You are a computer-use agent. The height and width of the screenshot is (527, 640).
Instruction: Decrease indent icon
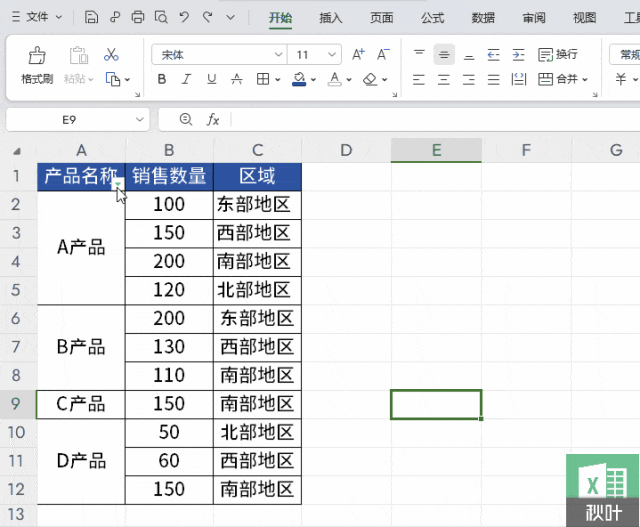pos(493,54)
